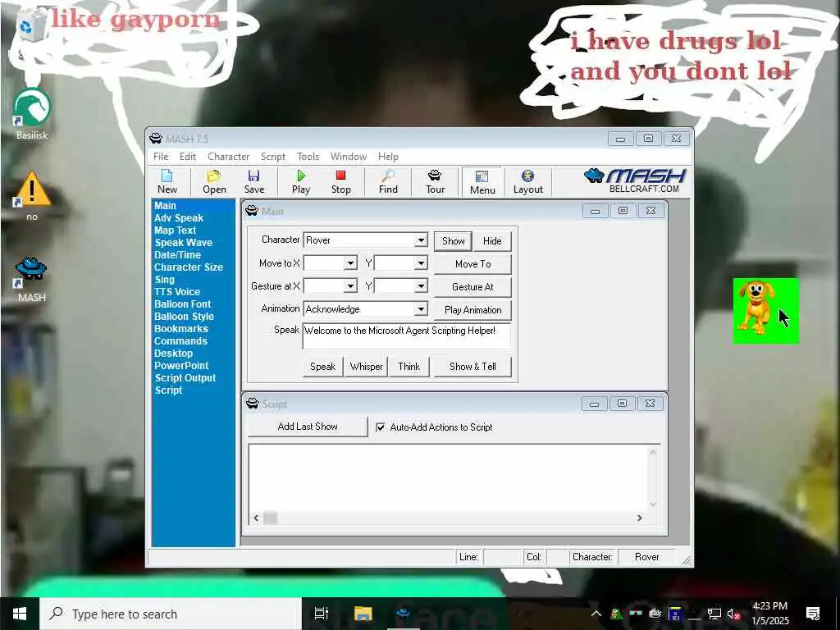Click the Layout toolbar icon

pyautogui.click(x=527, y=181)
